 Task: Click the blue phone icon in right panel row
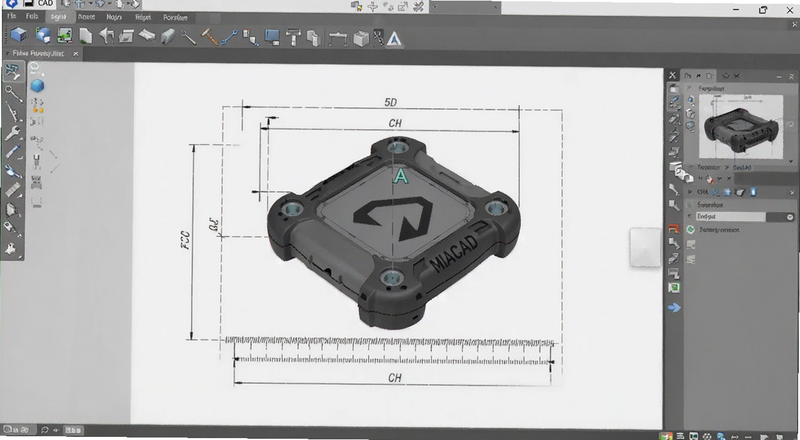click(x=754, y=192)
